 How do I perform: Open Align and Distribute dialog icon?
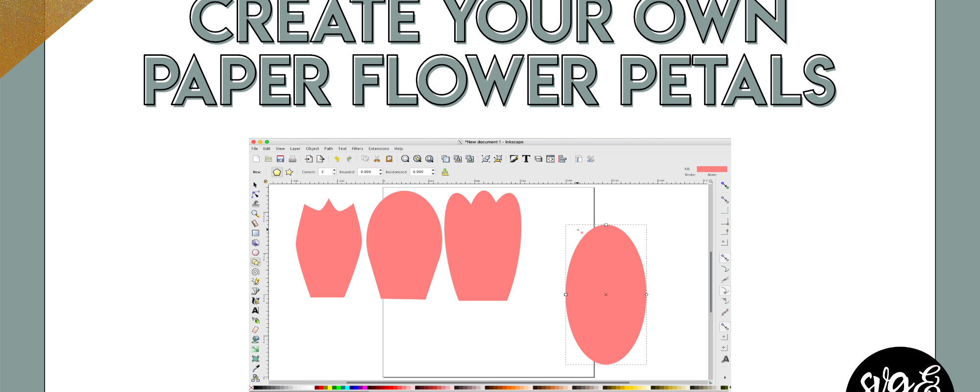click(563, 159)
